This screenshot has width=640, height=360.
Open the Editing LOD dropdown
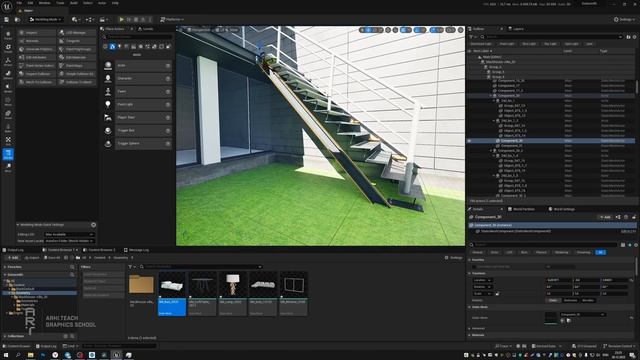tap(69, 234)
